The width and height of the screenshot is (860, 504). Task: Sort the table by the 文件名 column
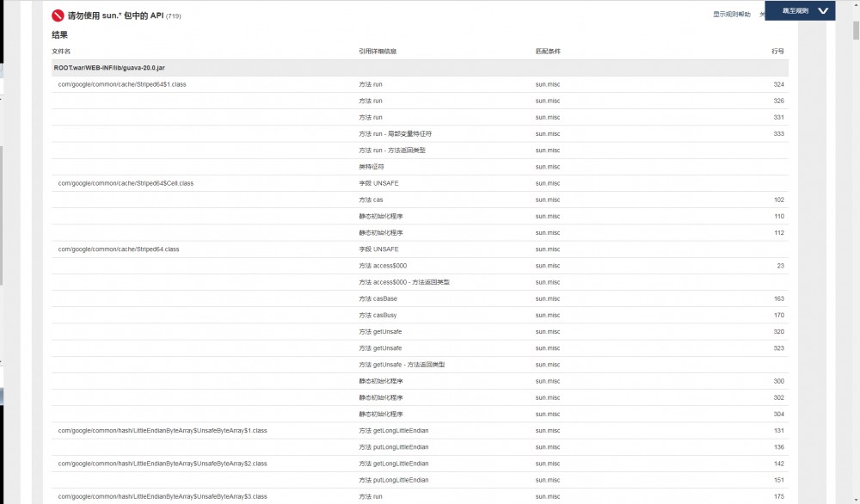[61, 51]
